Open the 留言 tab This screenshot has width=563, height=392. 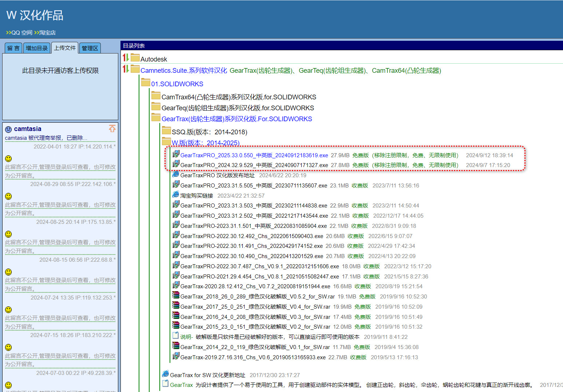pyautogui.click(x=13, y=48)
